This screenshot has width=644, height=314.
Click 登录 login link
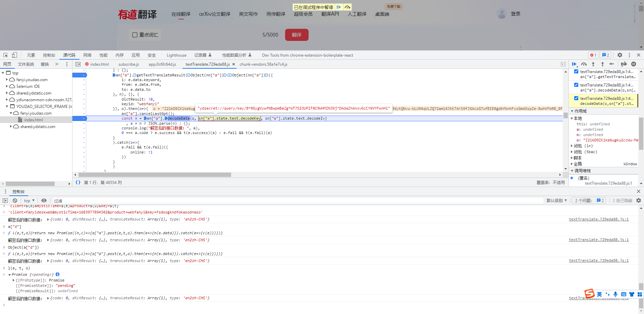click(516, 14)
